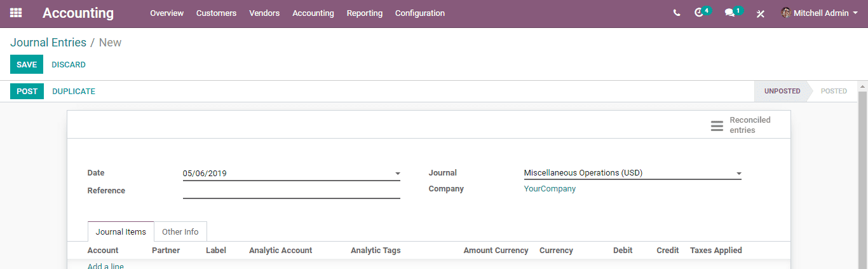
Task: Click the phone call icon
Action: click(x=677, y=13)
